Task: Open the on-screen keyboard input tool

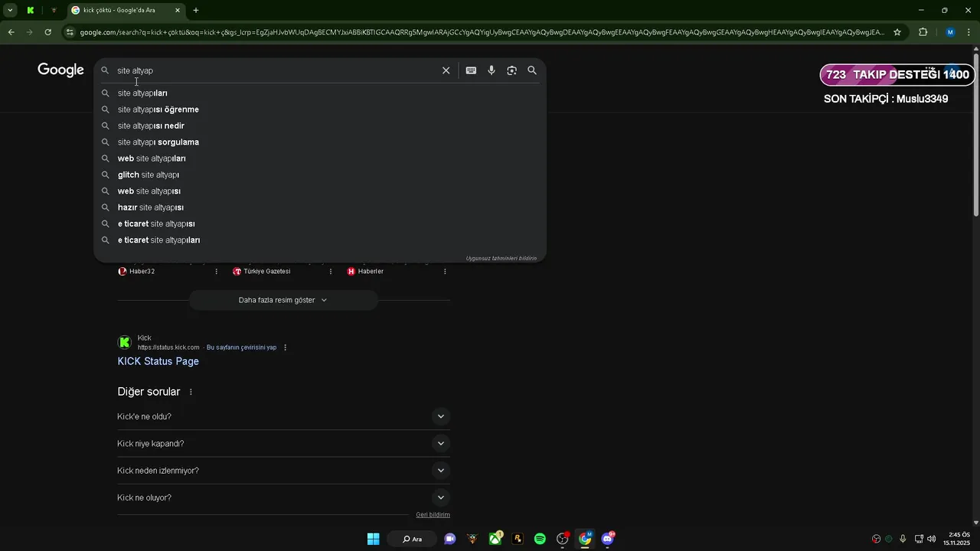Action: pos(471,70)
